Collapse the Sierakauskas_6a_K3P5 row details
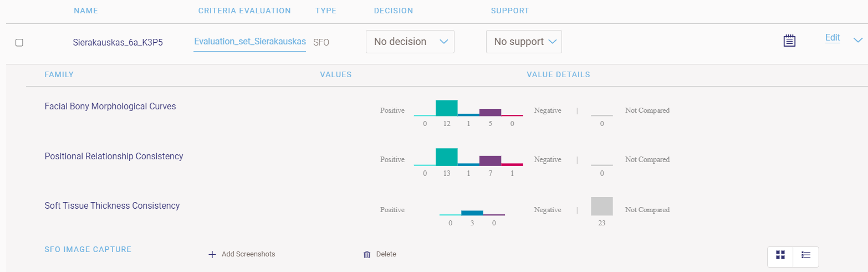The image size is (868, 272). tap(858, 40)
